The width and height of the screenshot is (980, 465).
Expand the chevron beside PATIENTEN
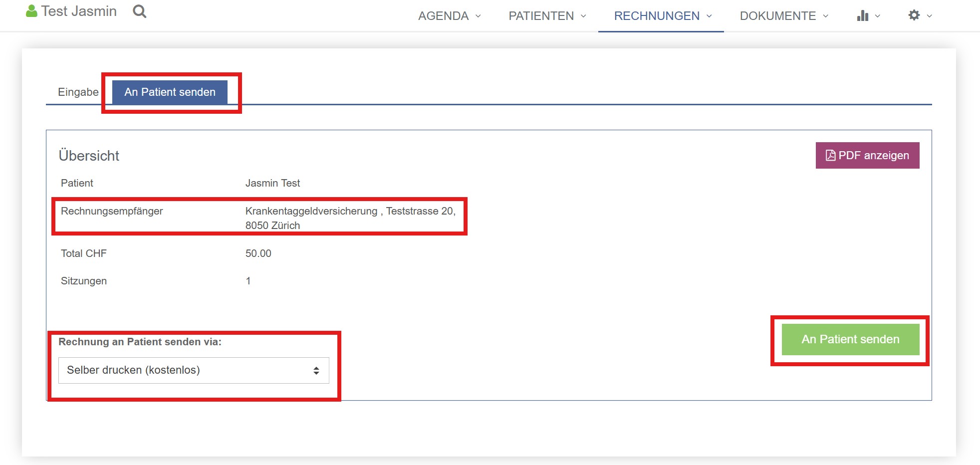[x=583, y=16]
